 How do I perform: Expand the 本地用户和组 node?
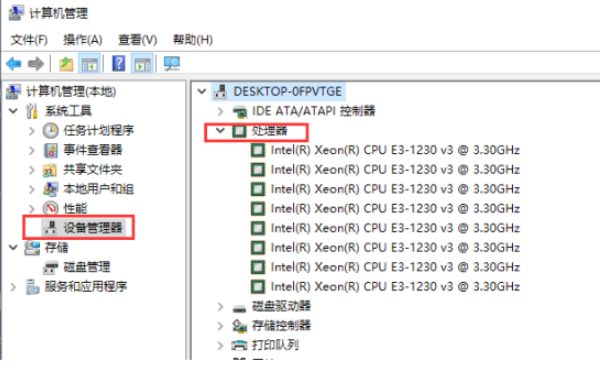32,189
